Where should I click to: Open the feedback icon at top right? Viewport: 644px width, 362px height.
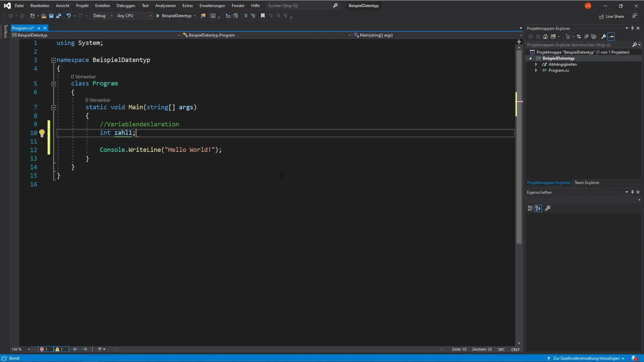(x=635, y=16)
